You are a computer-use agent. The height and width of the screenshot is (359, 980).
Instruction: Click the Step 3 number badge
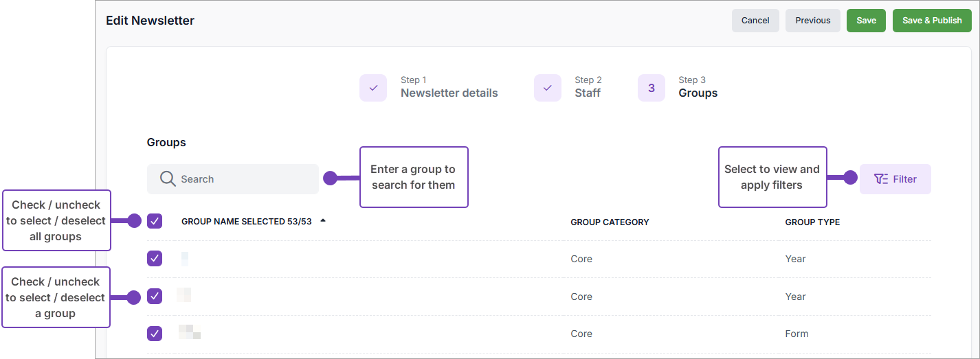[652, 88]
